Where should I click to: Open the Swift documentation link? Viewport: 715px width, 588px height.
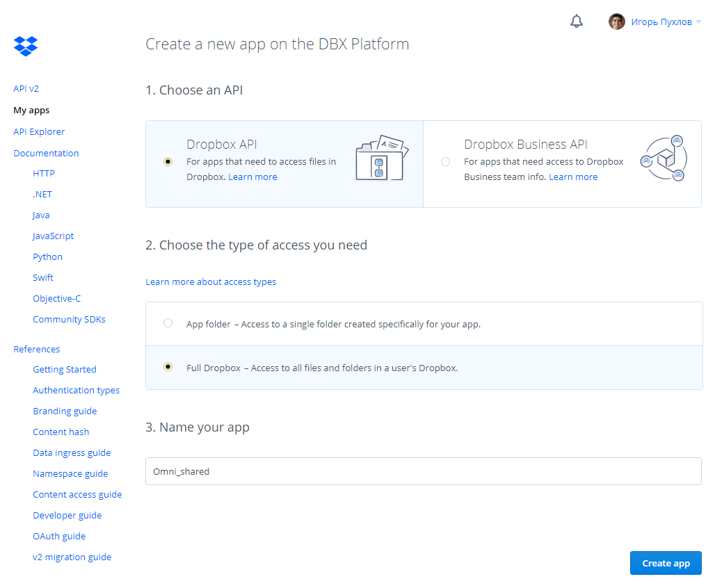[43, 277]
